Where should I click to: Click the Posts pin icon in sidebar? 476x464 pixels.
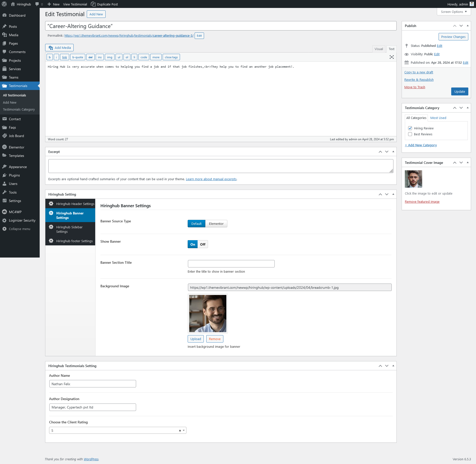point(4,26)
